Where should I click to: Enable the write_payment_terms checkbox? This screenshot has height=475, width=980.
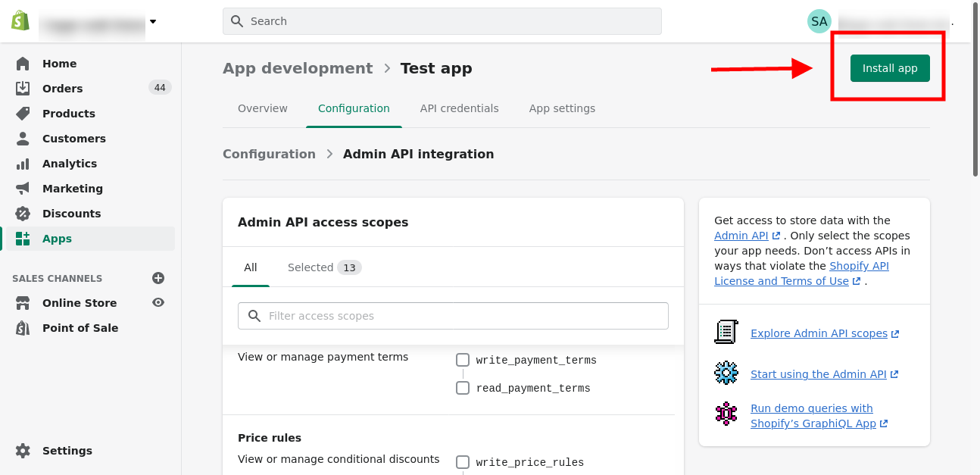[x=463, y=360]
